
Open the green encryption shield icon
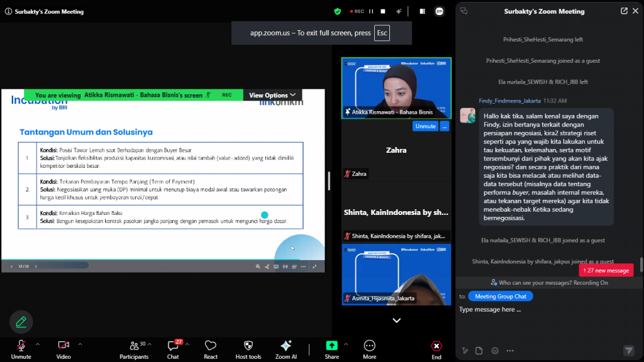[x=338, y=11]
